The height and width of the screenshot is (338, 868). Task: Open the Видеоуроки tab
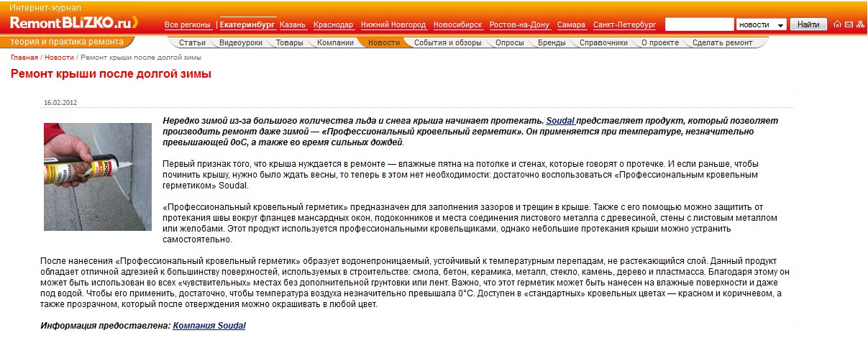click(240, 42)
